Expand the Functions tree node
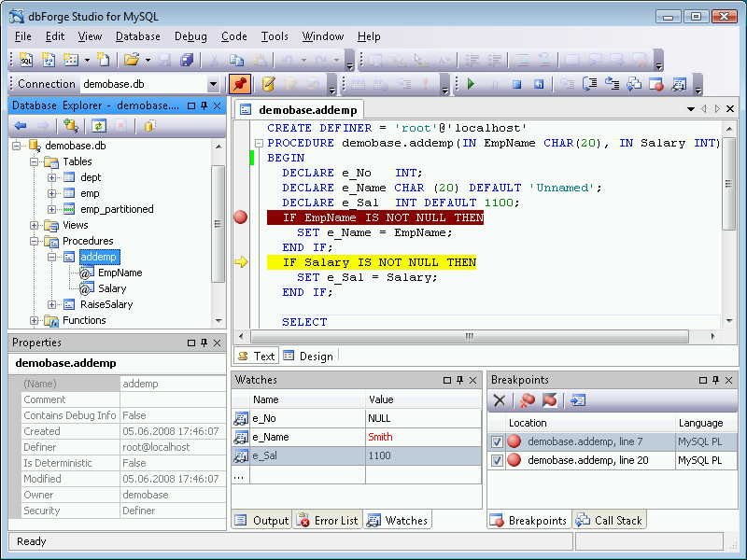This screenshot has width=747, height=560. point(35,320)
